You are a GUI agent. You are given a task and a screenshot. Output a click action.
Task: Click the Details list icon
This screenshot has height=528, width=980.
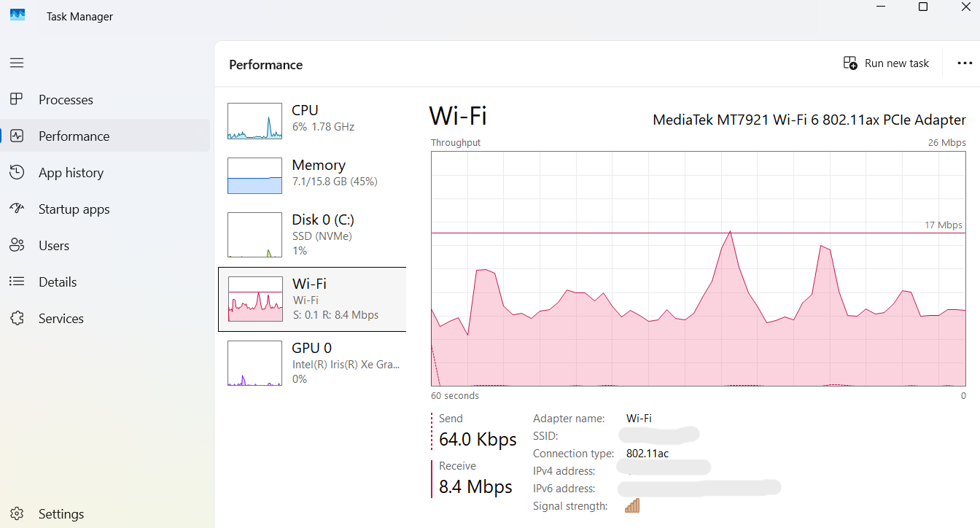tap(17, 282)
